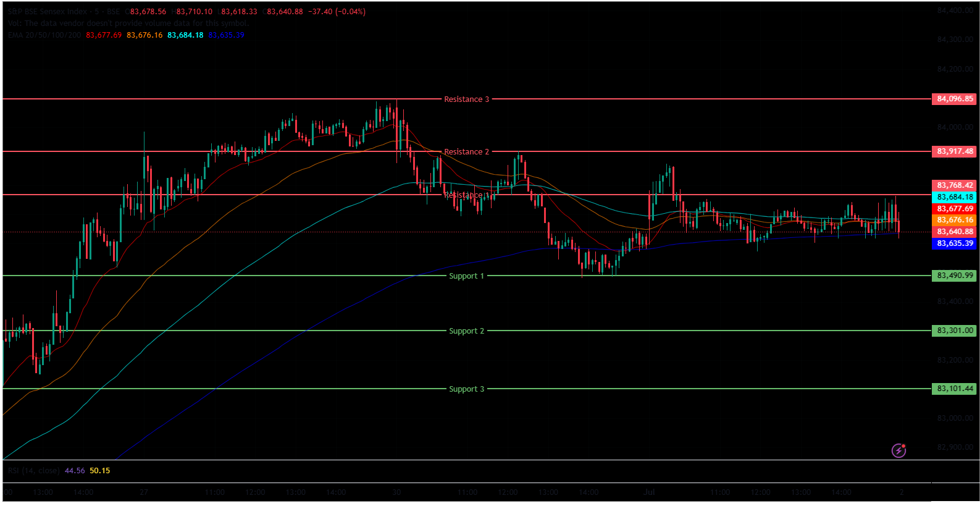Click the 83,917.48 resistance price tag
The image size is (980, 506).
954,151
